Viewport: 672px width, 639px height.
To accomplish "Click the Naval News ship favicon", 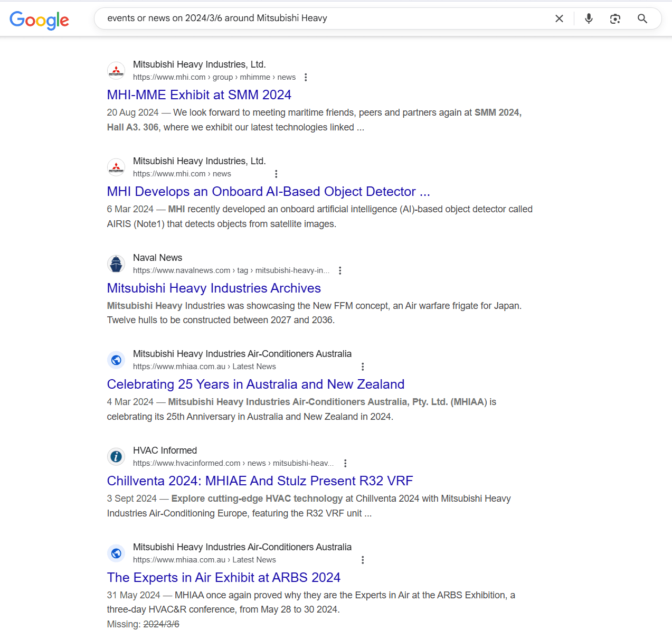I will pos(116,264).
